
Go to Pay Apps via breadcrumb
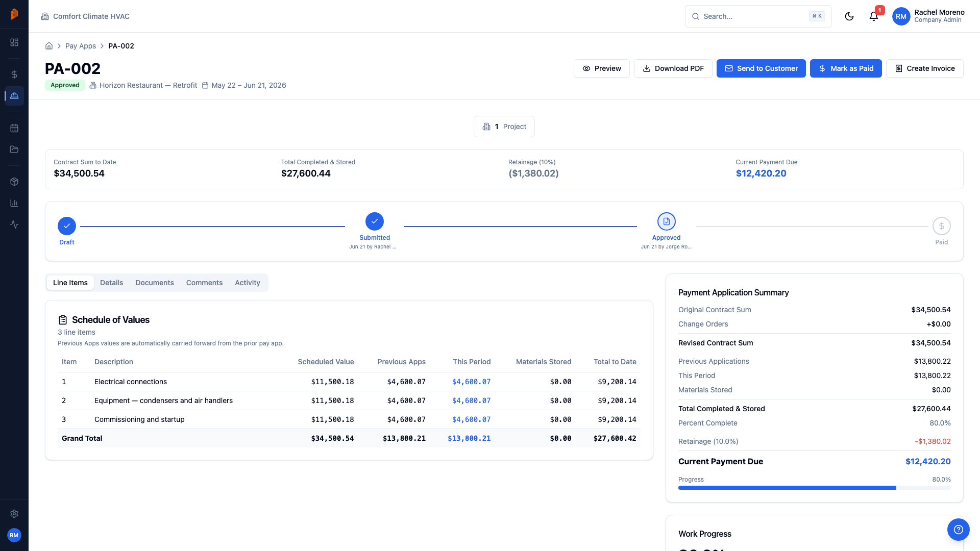coord(81,46)
